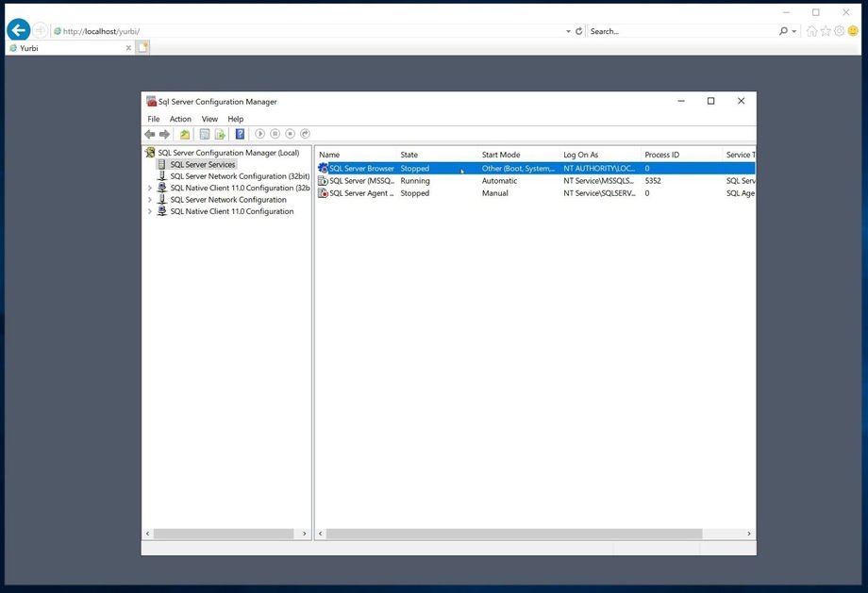Click the blue Help toolbar icon
868x593 pixels.
click(x=240, y=134)
